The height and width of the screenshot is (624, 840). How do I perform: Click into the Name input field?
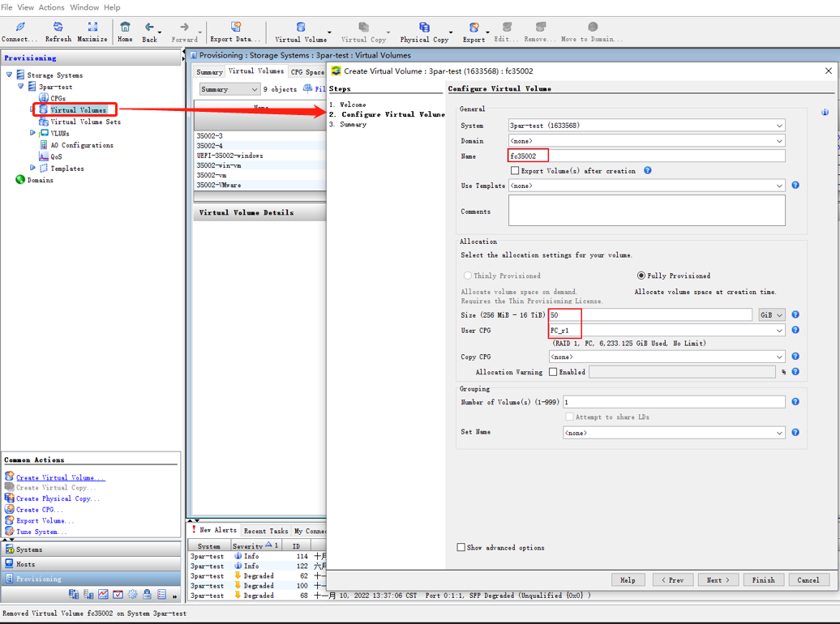click(646, 156)
